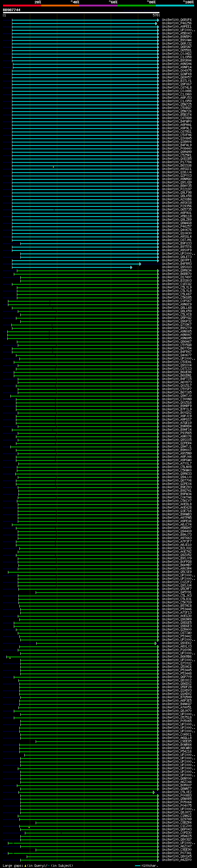
Task: Click the orange ~40% legend color segment
Action: click(60, 6)
